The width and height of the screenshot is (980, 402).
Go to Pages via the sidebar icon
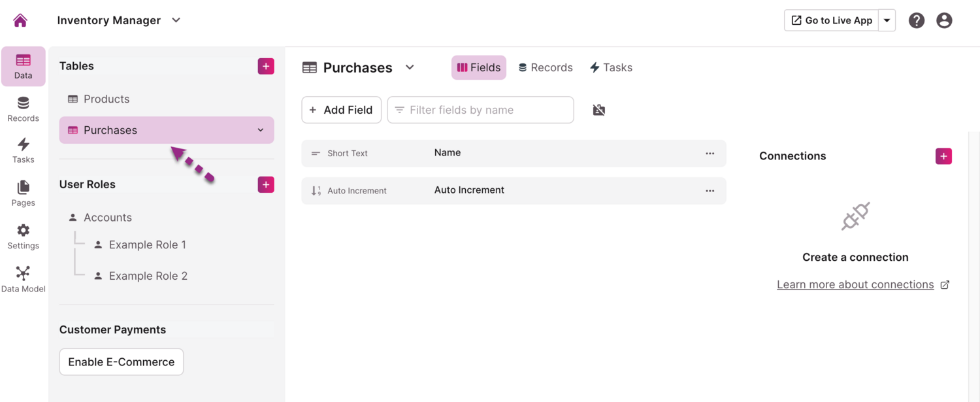23,193
